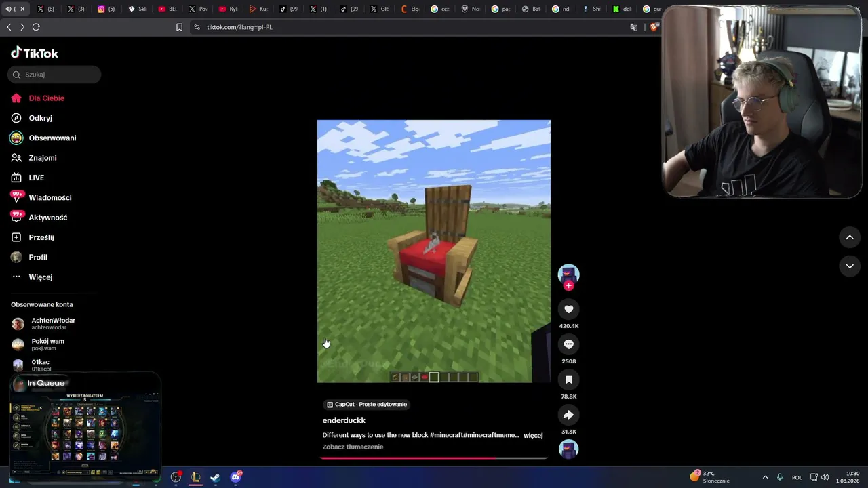868x488 pixels.
Task: Open the Prześlij upload page
Action: (x=41, y=237)
